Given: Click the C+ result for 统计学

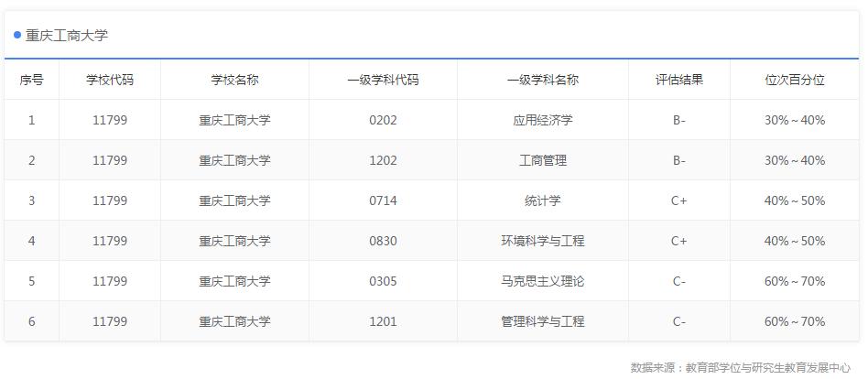Looking at the screenshot, I should [679, 200].
